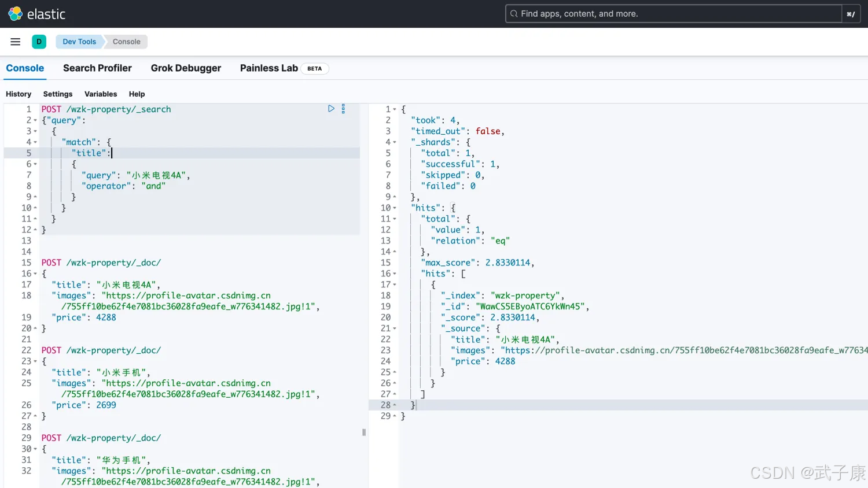Collapse "_shards" object in response line 4
The image size is (868, 488).
[x=395, y=142]
